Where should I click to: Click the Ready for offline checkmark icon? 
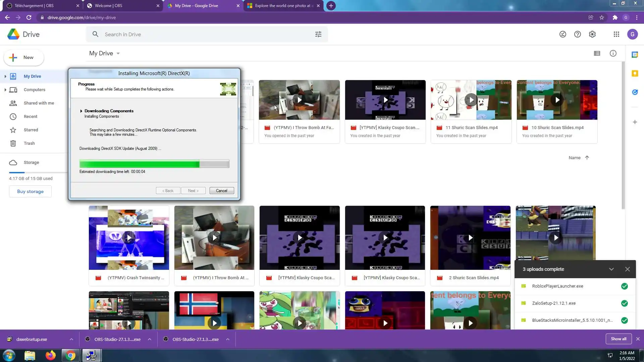click(562, 34)
